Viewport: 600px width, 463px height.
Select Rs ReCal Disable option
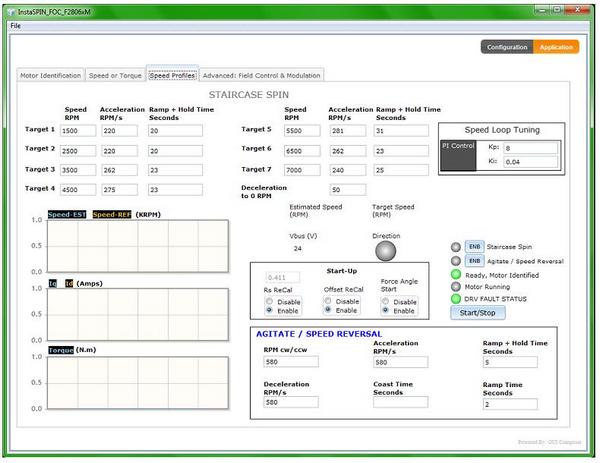(x=269, y=302)
